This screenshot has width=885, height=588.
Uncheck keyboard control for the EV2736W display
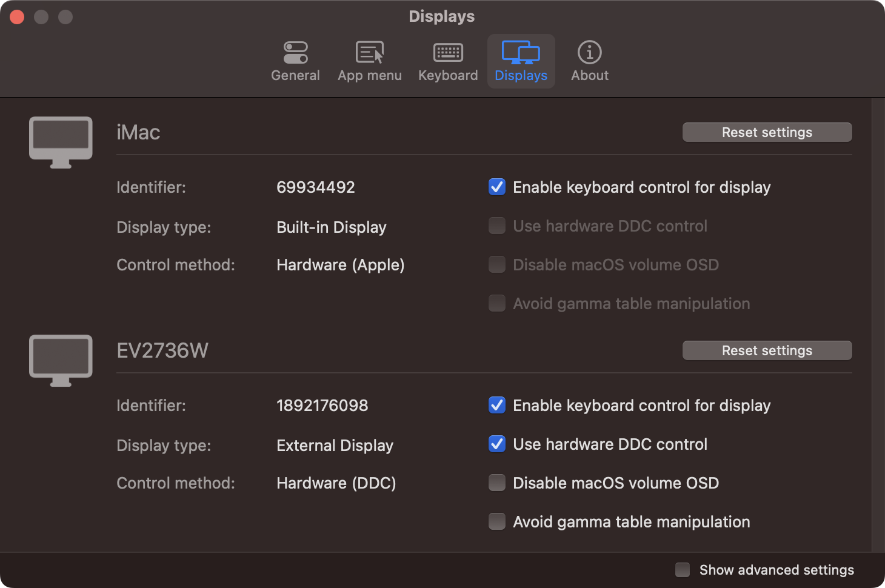coord(496,406)
